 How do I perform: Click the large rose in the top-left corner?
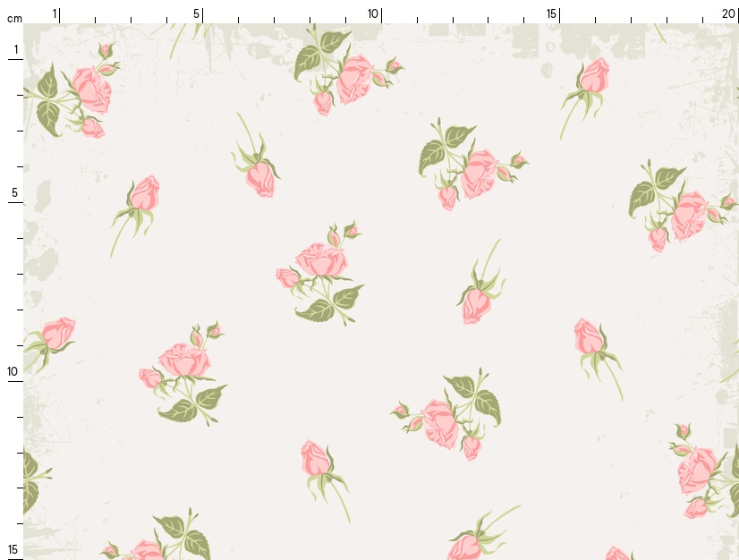tap(91, 89)
